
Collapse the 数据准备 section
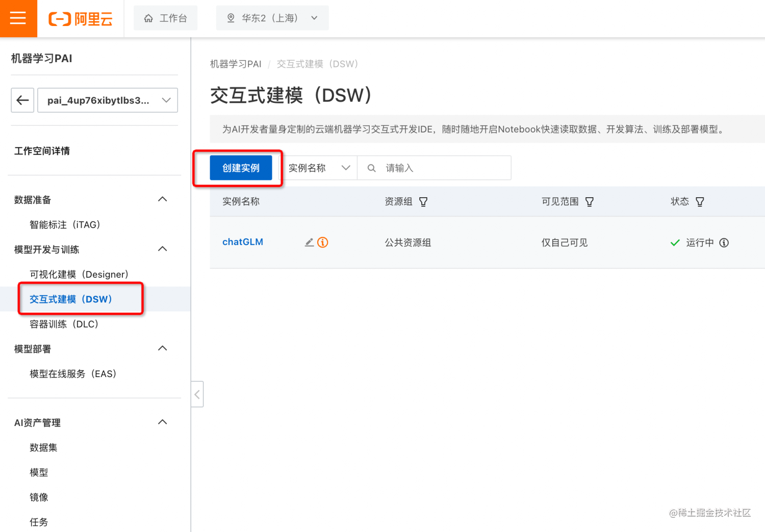point(162,199)
